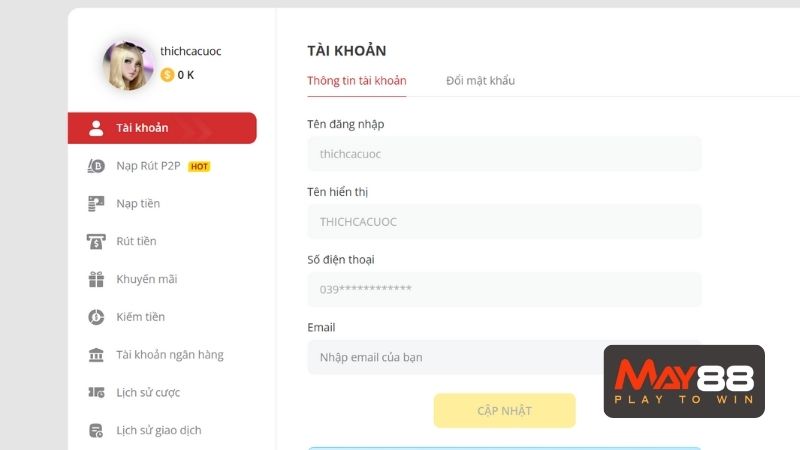Click the Tài khoản ngân hàng bank icon

coord(96,355)
